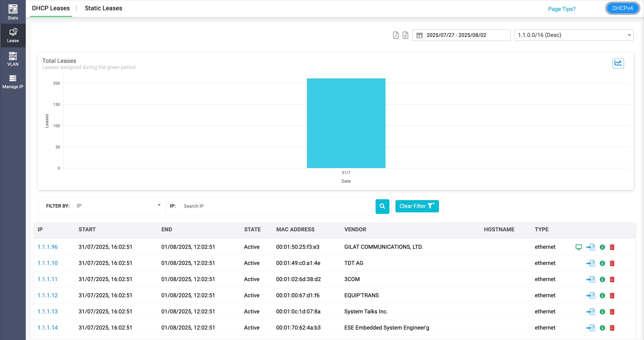Image resolution: width=644 pixels, height=340 pixels.
Task: Select the DHCP Leases tab
Action: tap(51, 8)
